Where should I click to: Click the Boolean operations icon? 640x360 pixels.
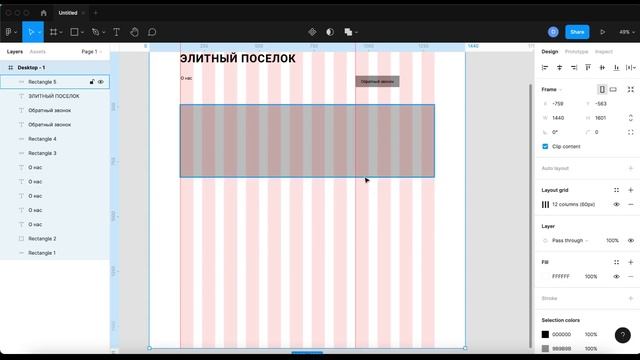[348, 32]
